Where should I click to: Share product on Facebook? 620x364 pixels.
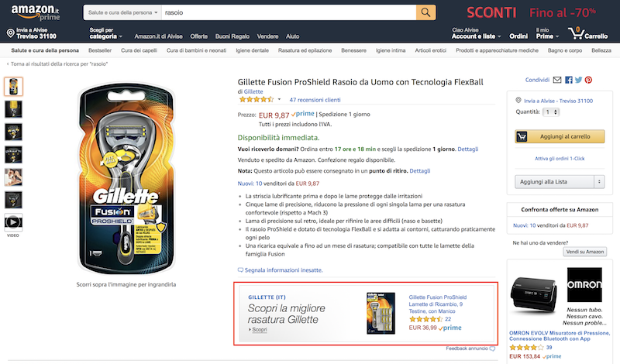tap(568, 80)
